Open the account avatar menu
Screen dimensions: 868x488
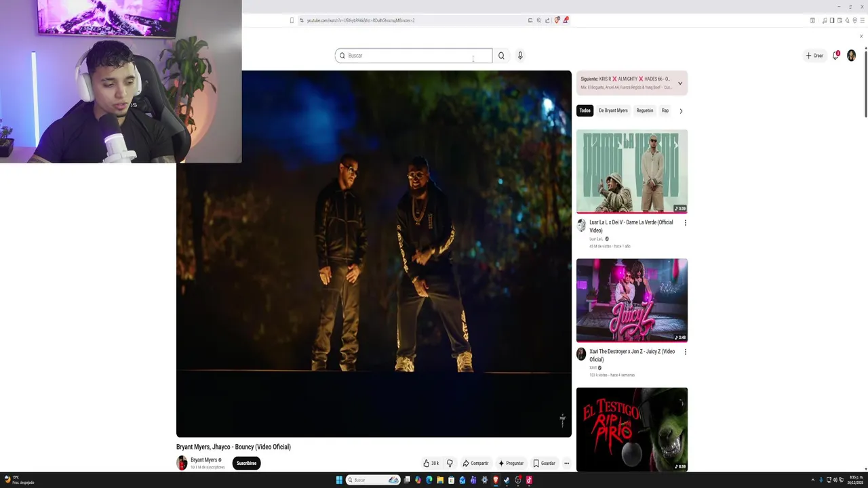851,56
